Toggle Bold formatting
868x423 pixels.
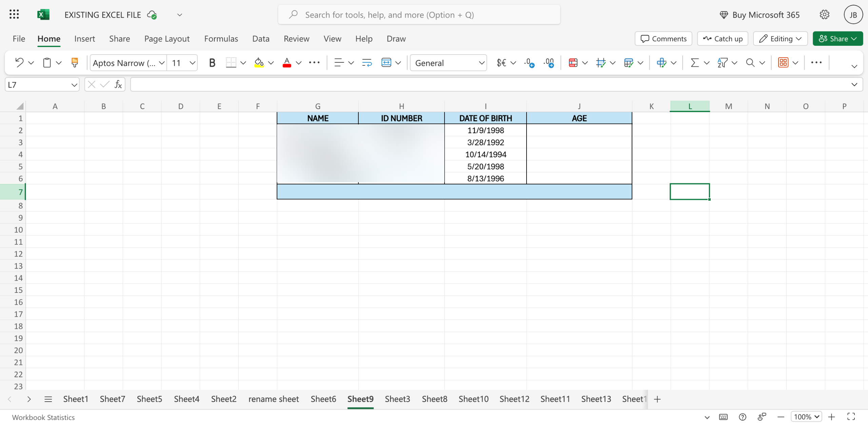click(x=212, y=63)
